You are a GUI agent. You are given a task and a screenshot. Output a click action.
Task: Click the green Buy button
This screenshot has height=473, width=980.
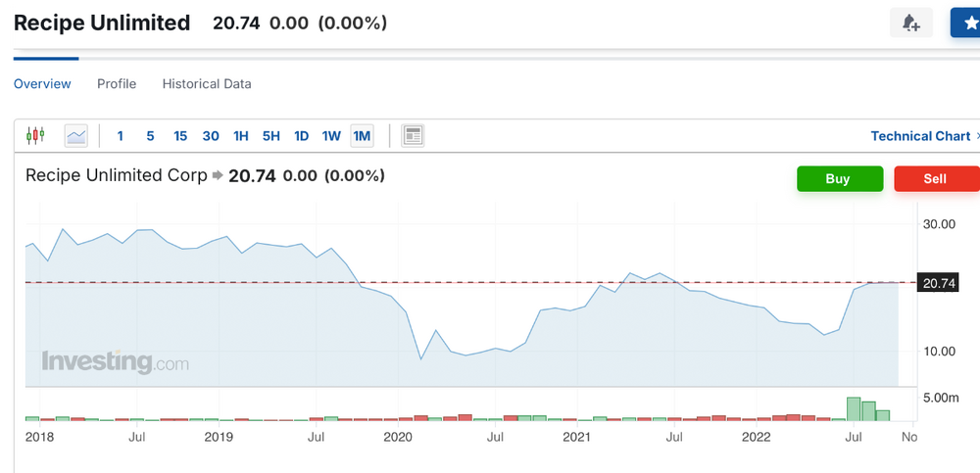[x=840, y=178]
